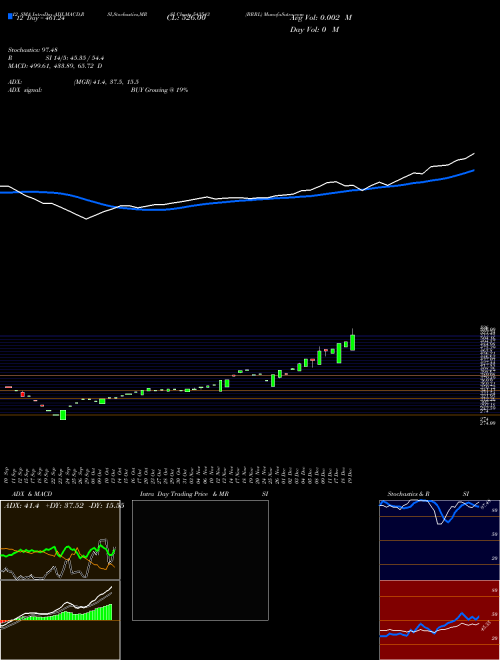Click the price axis labels at right
Screen dimensions: 500x660
point(489,374)
